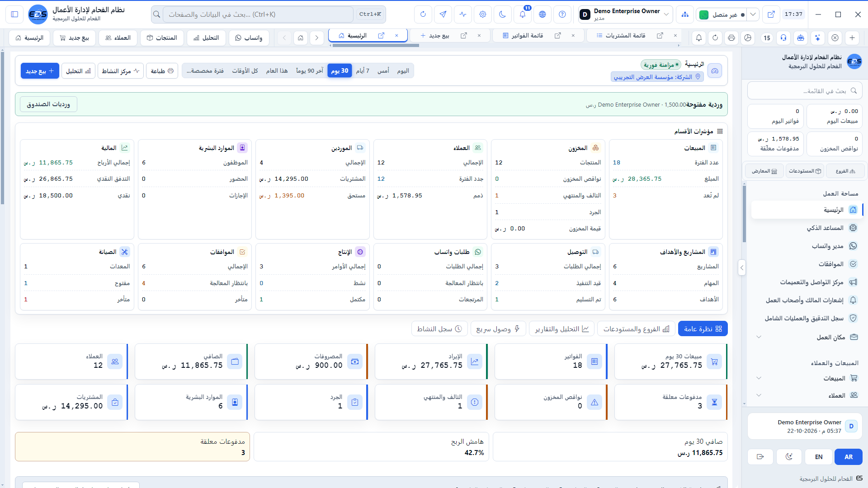This screenshot has height=488, width=868.
Task: Toggle dark mode moon icon in header
Action: pyautogui.click(x=503, y=14)
